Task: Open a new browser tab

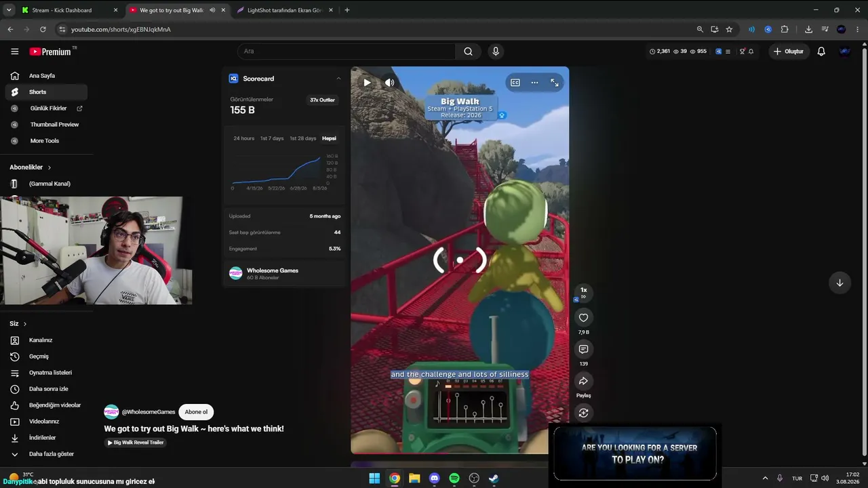Action: pos(347,10)
